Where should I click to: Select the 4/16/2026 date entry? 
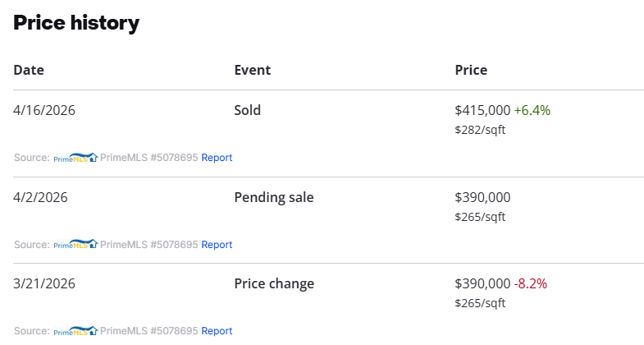click(x=44, y=110)
